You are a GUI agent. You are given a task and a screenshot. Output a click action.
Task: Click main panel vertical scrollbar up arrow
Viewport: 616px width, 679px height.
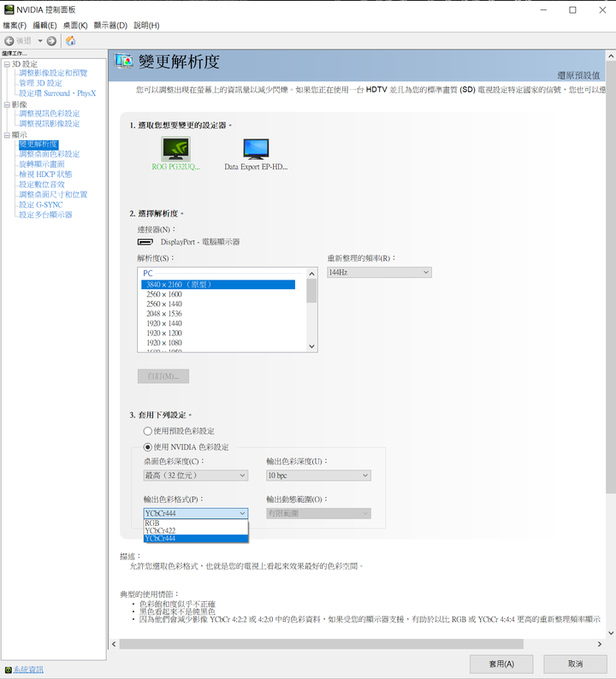[x=611, y=56]
